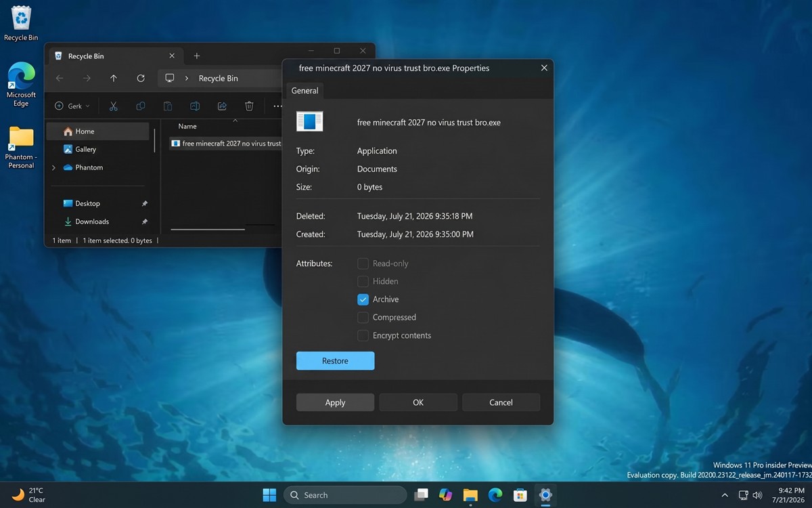Open the See more ellipsis menu

pos(277,106)
